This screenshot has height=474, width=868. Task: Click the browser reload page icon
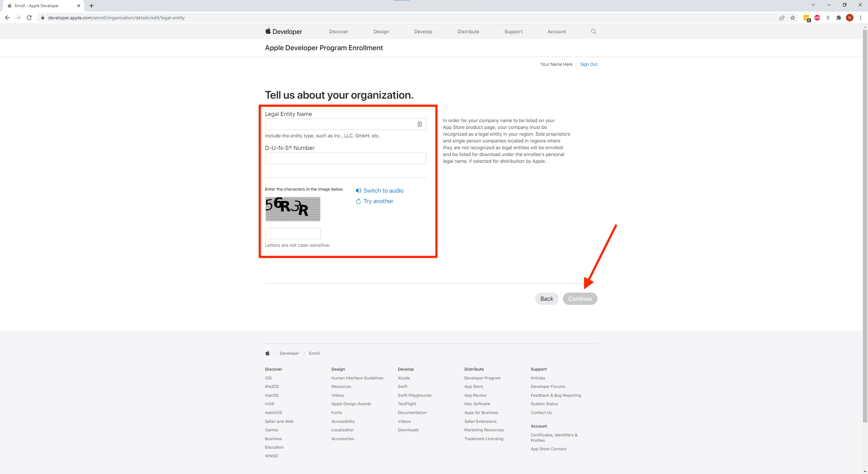[29, 18]
